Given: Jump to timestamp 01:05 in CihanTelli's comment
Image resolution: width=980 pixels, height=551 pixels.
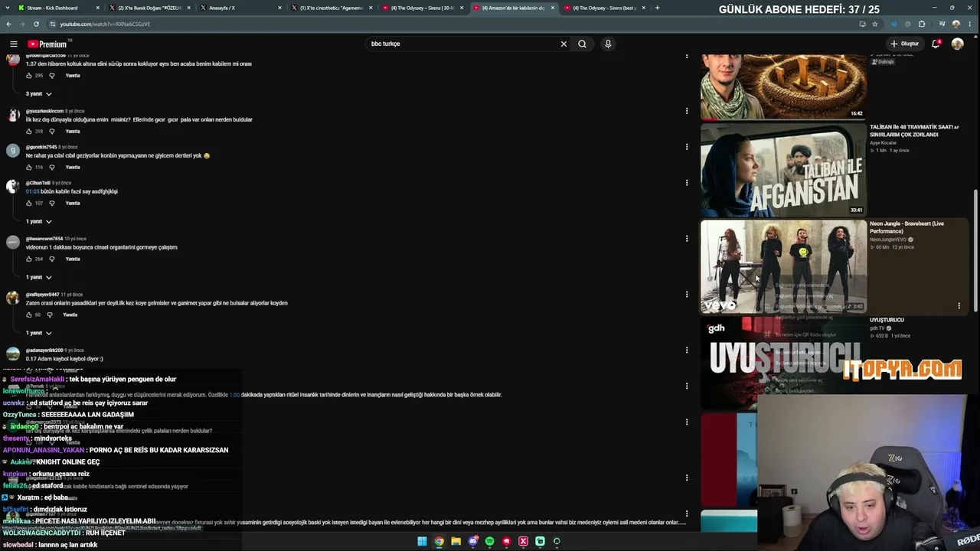Looking at the screenshot, I should 32,191.
